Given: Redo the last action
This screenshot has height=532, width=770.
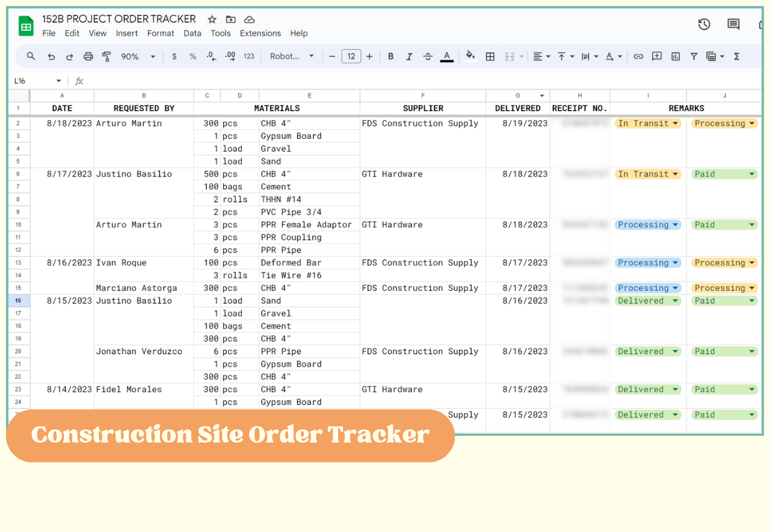Looking at the screenshot, I should [69, 57].
